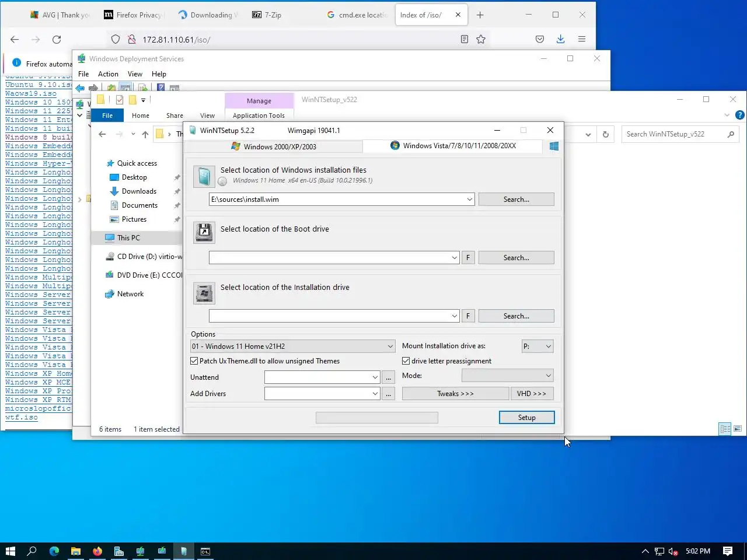Open Microsoft Edge from the taskbar
This screenshot has height=560, width=747.
[54, 551]
